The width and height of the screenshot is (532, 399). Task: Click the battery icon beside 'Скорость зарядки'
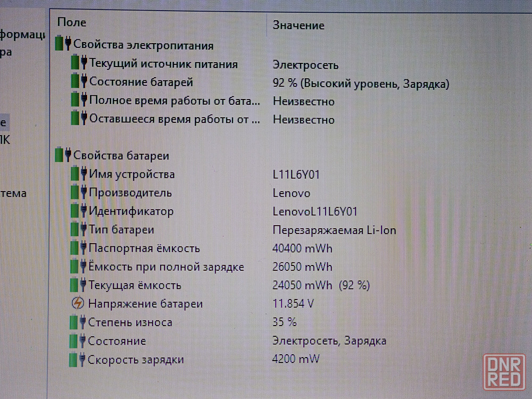point(77,360)
